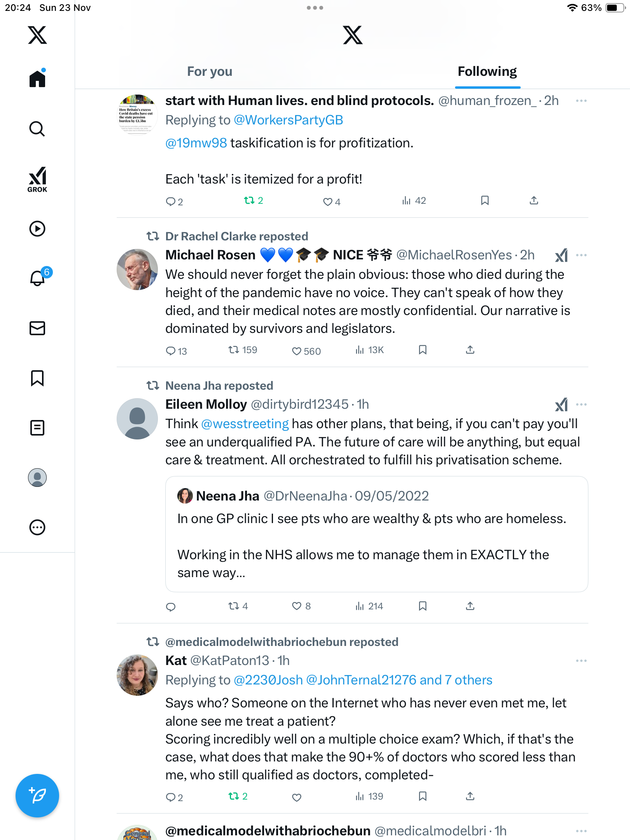Open the video tab play icon
This screenshot has width=630, height=840.
[x=37, y=229]
